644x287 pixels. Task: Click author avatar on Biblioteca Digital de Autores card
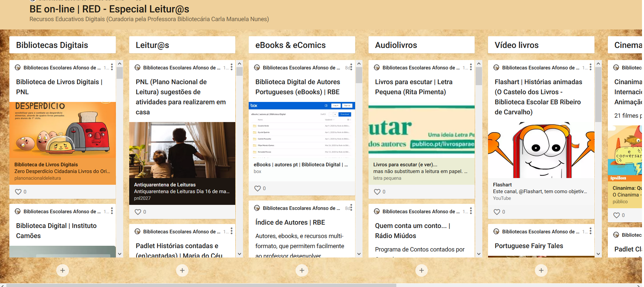click(x=257, y=67)
